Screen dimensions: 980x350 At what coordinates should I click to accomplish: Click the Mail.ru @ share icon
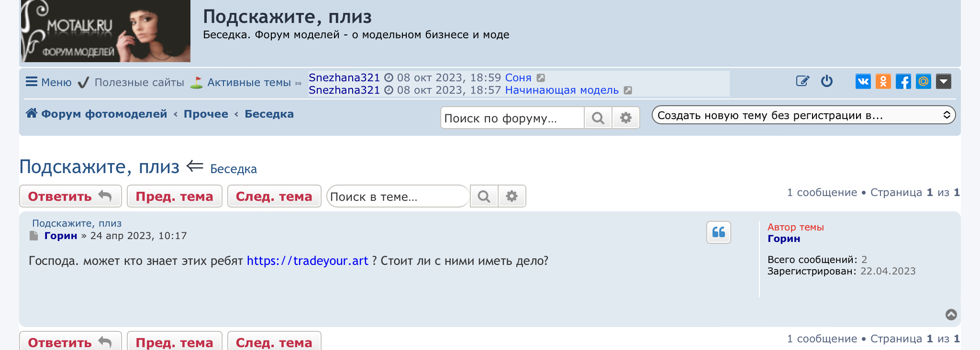pyautogui.click(x=923, y=81)
